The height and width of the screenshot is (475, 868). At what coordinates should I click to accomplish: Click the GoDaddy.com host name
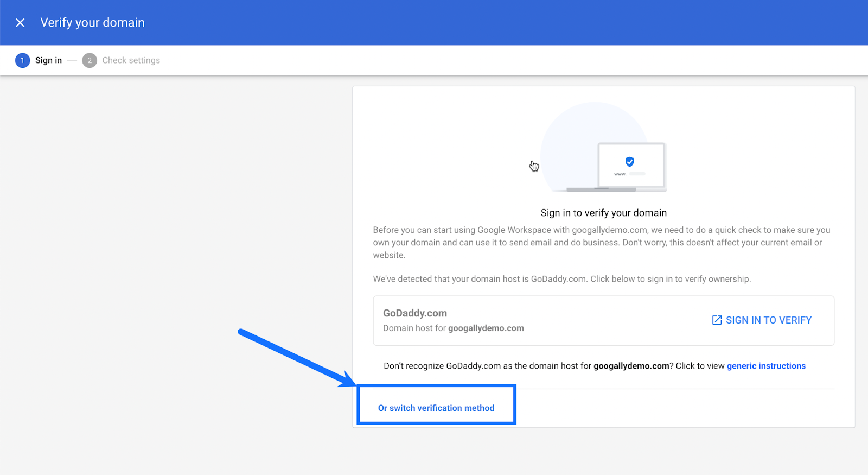[415, 313]
